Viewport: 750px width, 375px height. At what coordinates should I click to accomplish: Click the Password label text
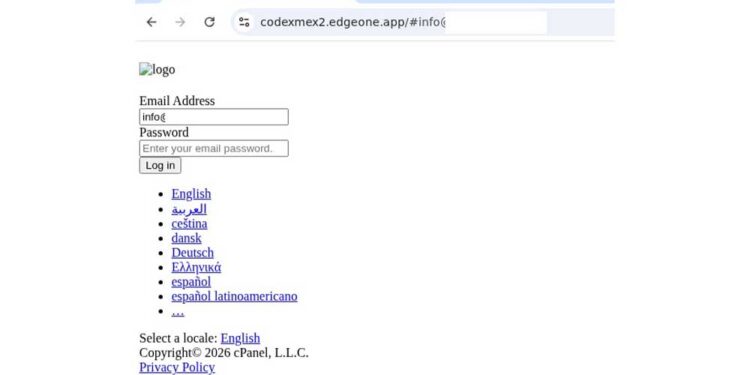(164, 132)
